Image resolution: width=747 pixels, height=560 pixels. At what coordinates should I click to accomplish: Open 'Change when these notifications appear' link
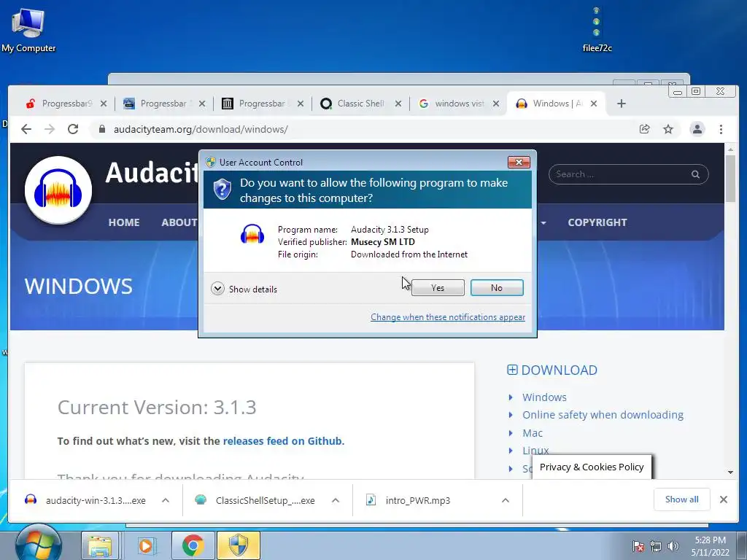click(x=448, y=317)
